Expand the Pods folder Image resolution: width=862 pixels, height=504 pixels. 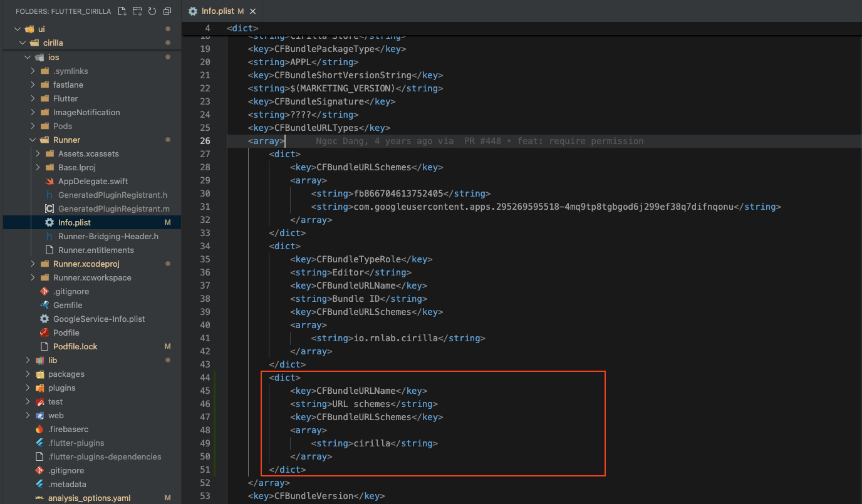pyautogui.click(x=33, y=126)
